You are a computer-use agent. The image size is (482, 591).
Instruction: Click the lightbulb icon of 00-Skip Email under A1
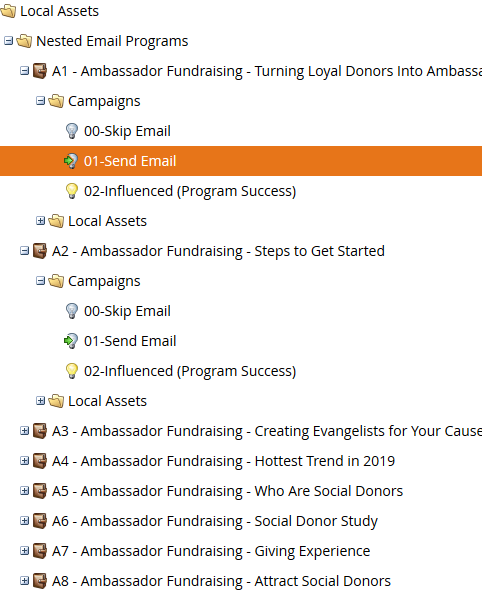point(72,131)
